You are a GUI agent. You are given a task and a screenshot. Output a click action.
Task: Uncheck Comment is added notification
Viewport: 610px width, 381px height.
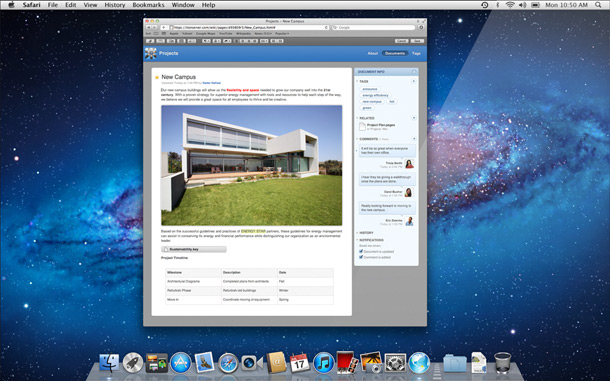(x=361, y=257)
